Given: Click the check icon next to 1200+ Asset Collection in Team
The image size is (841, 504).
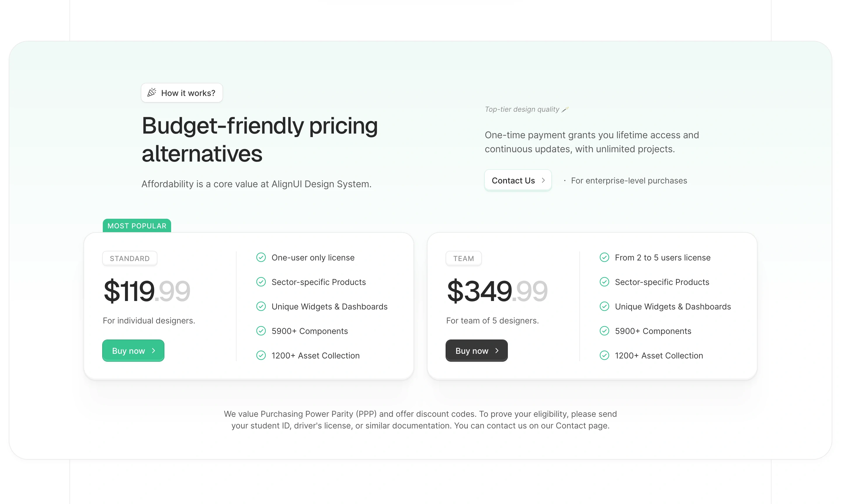Looking at the screenshot, I should 604,355.
